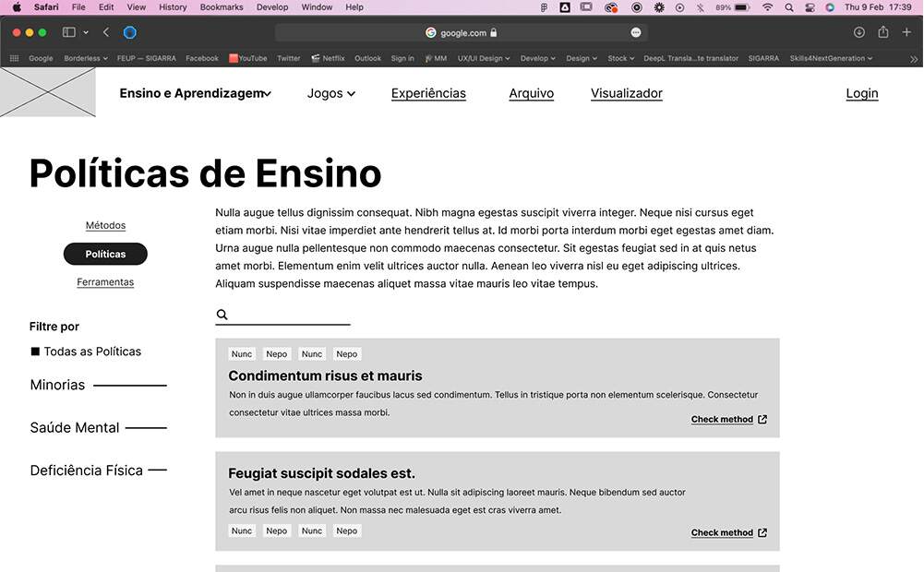
Task: Click external link icon on Feugiat card
Action: 762,533
